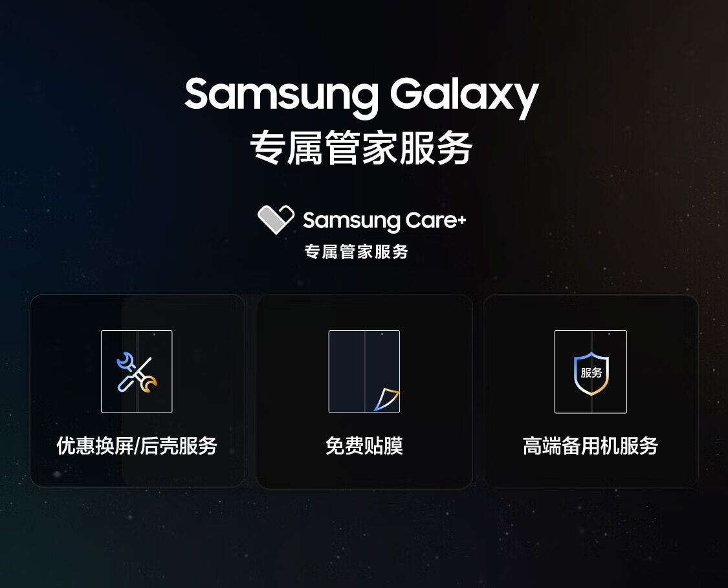This screenshot has height=588, width=728.
Task: Click the blue wrench head in repair icon
Action: coord(124,361)
